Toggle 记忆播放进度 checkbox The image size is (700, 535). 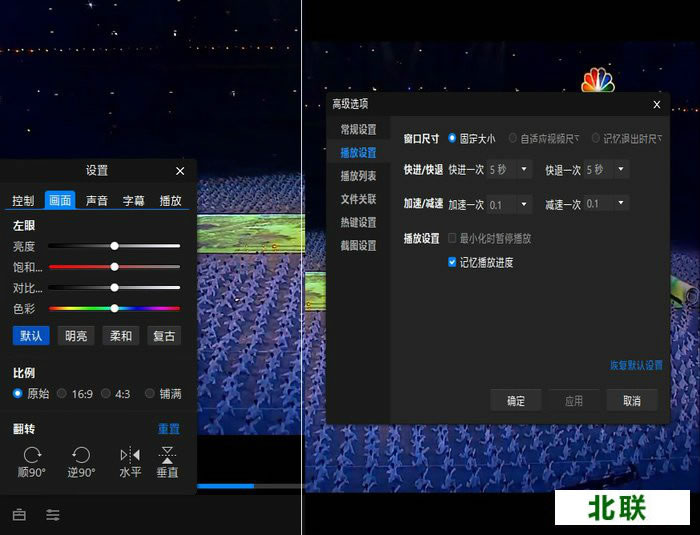453,263
